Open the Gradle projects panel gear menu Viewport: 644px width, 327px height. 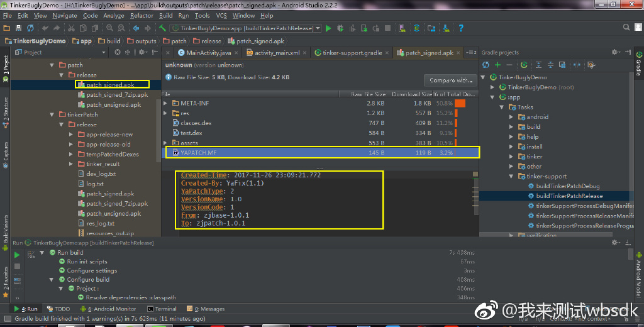point(615,52)
